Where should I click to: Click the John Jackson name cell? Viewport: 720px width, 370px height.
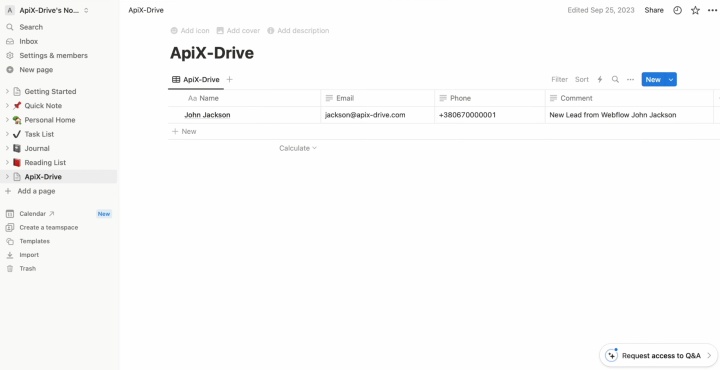tap(244, 115)
